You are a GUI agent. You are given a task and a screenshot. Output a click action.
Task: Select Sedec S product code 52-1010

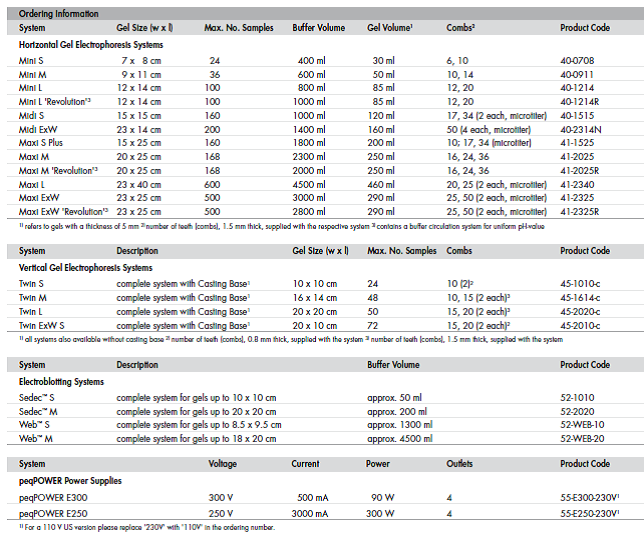(577, 398)
